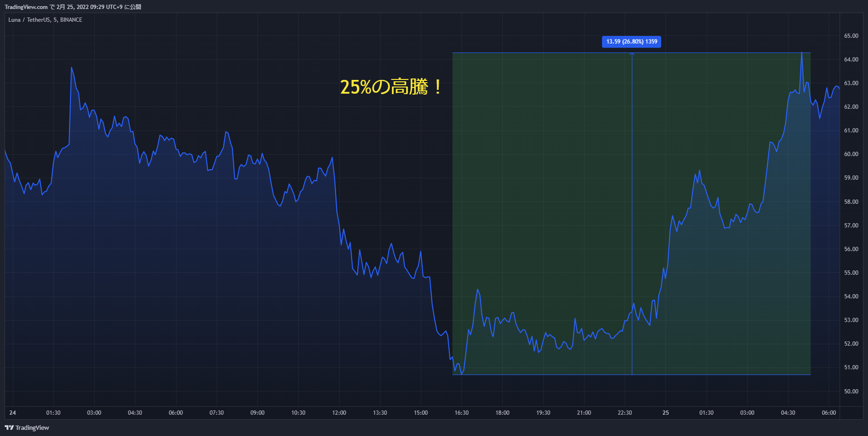This screenshot has height=436, width=868.
Task: Click the 04:30 time label after 25
Action: tap(788, 413)
